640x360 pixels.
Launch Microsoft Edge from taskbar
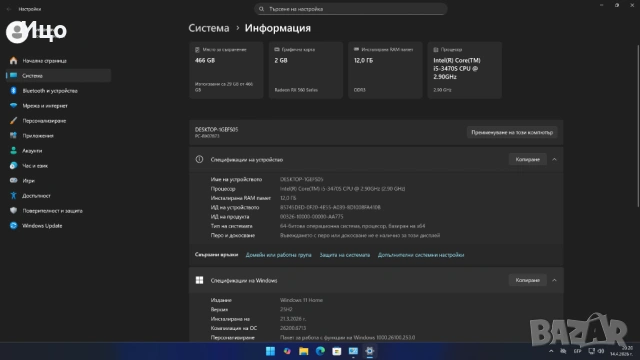pyautogui.click(x=320, y=351)
